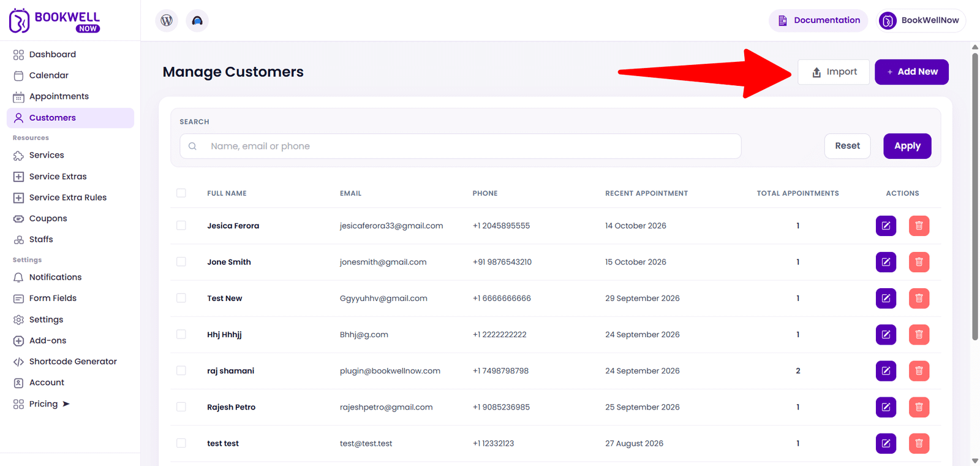Viewport: 980px width, 466px height.
Task: Open Settings in the sidebar
Action: 70,319
